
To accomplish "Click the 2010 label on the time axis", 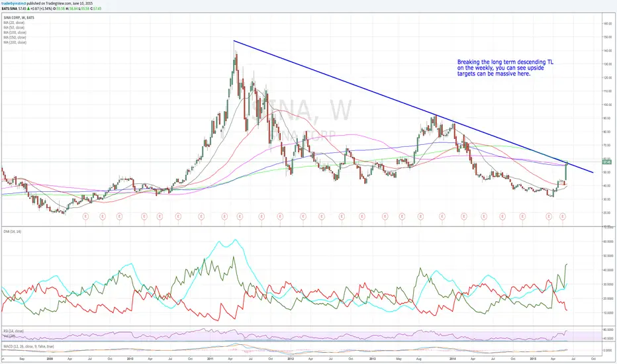I will click(x=130, y=359).
